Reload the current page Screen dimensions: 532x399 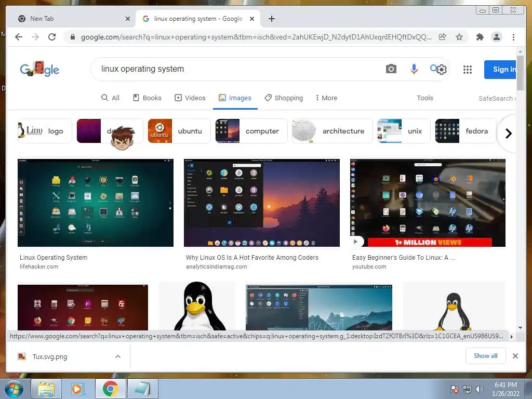pyautogui.click(x=52, y=37)
